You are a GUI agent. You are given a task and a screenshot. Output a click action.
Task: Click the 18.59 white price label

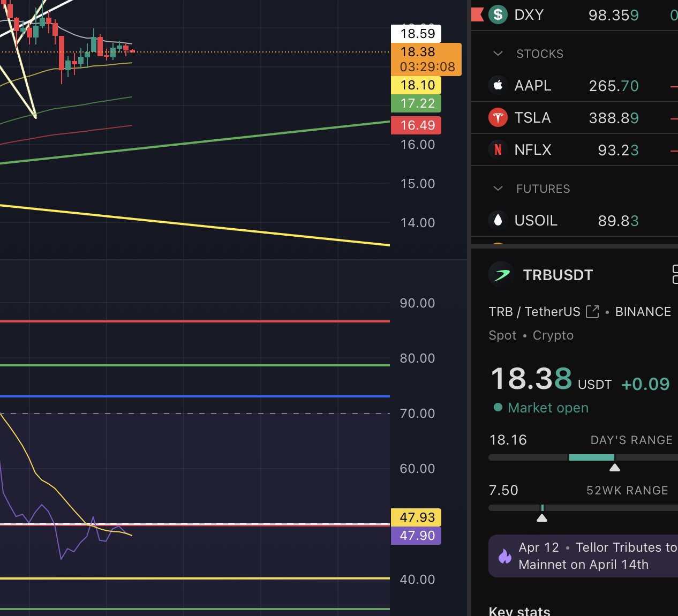[x=417, y=33]
